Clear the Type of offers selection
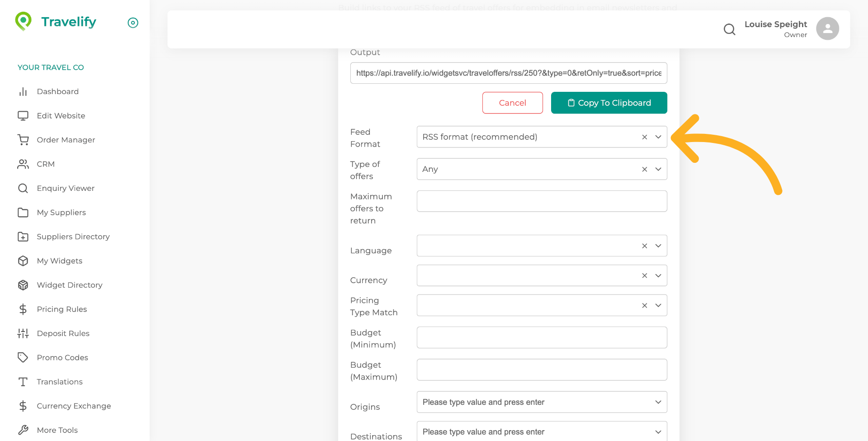The height and width of the screenshot is (441, 868). point(644,169)
